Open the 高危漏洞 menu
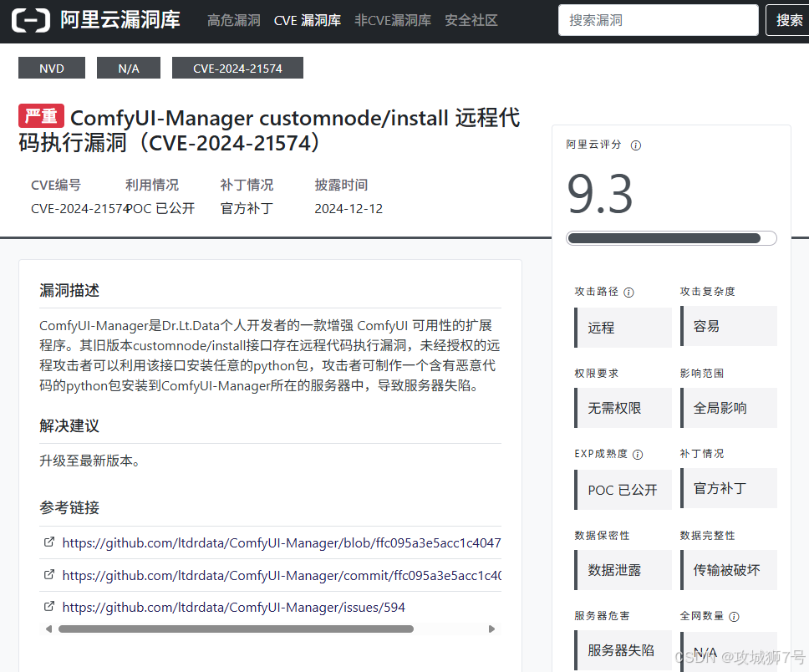Screen dimensions: 809x672 tap(234, 21)
